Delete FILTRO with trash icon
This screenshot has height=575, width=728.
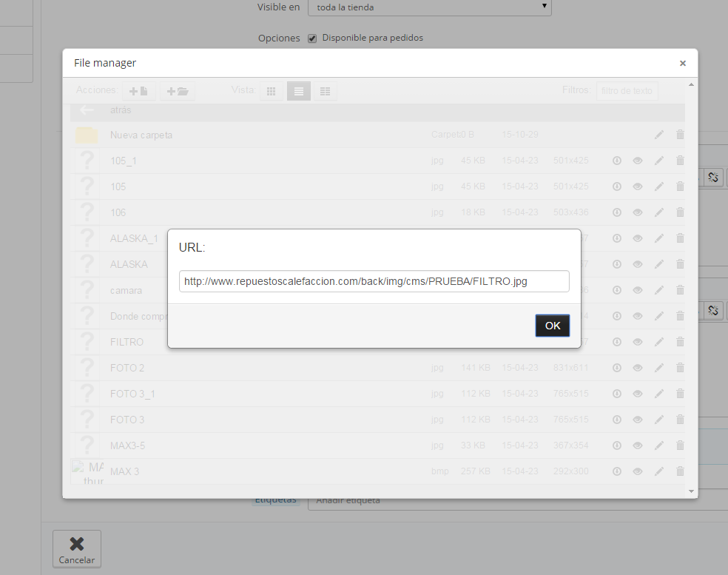(680, 343)
